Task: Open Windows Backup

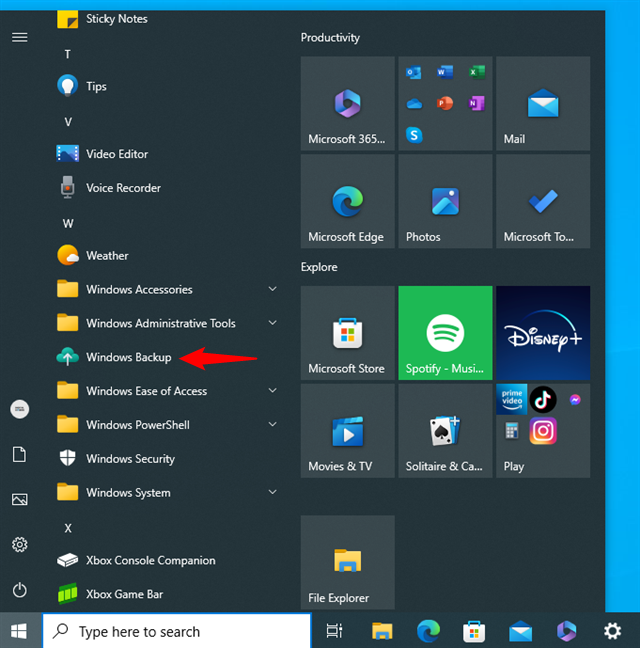Action: [165, 357]
